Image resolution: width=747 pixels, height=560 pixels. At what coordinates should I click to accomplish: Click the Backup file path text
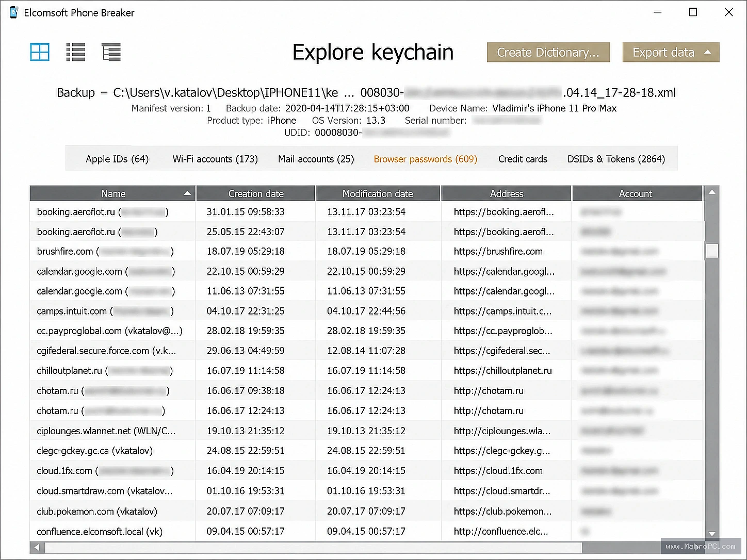(x=366, y=93)
